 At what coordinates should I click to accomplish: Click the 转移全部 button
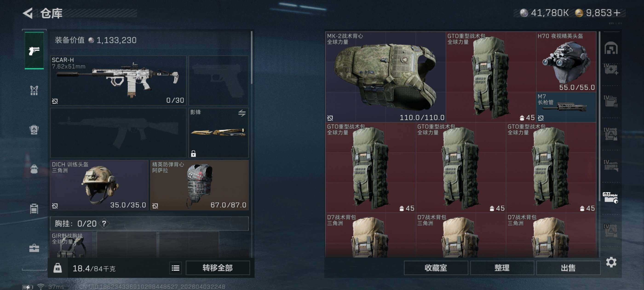218,268
